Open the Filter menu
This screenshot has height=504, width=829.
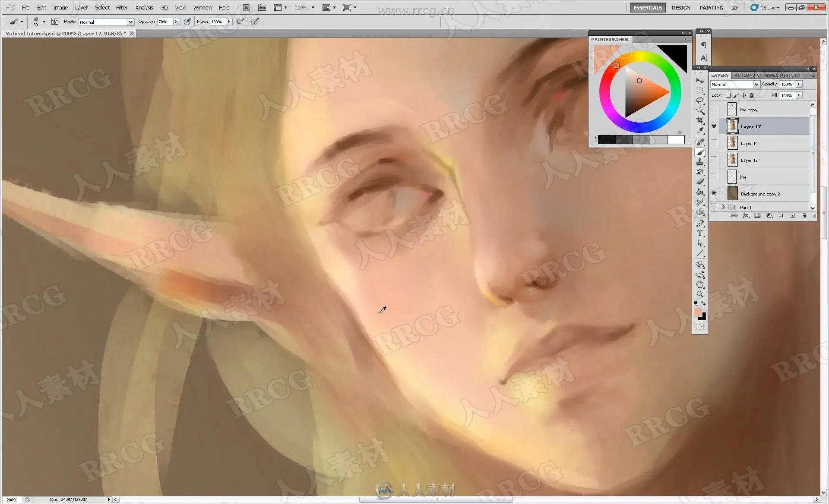click(x=121, y=7)
